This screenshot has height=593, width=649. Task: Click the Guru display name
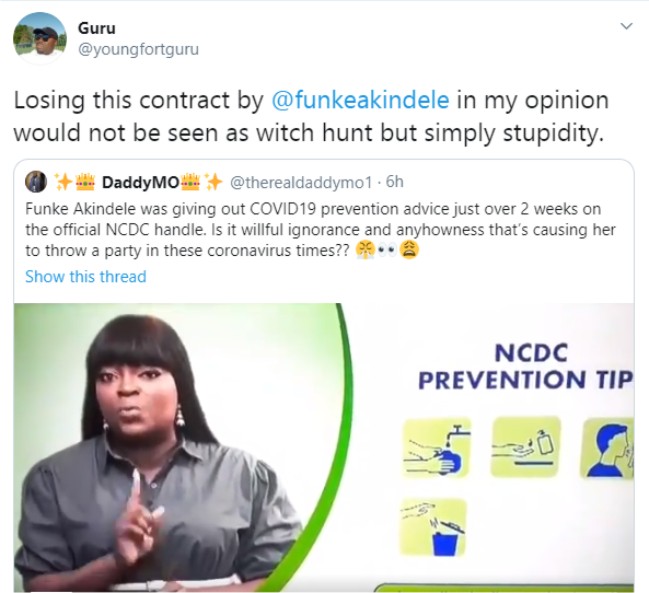click(97, 28)
